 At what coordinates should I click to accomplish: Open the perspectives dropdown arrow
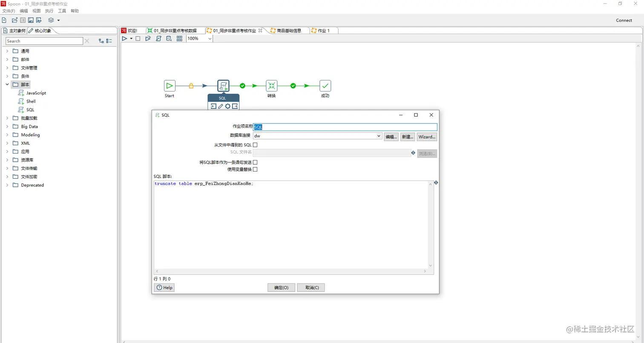point(58,20)
